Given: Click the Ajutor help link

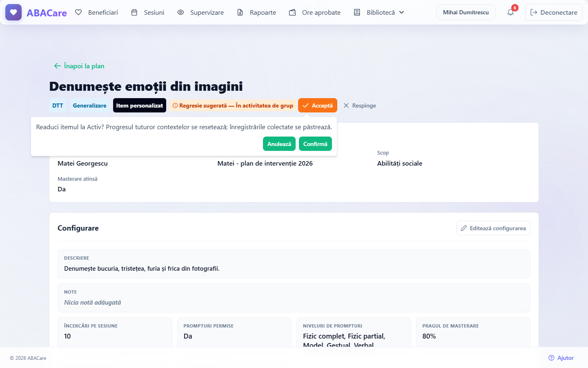Looking at the screenshot, I should [x=561, y=358].
